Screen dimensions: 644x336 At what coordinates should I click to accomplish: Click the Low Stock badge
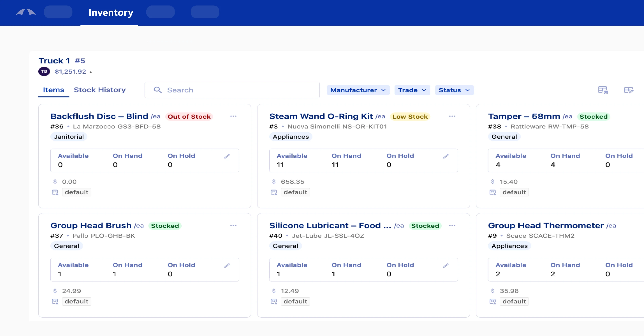pyautogui.click(x=410, y=116)
